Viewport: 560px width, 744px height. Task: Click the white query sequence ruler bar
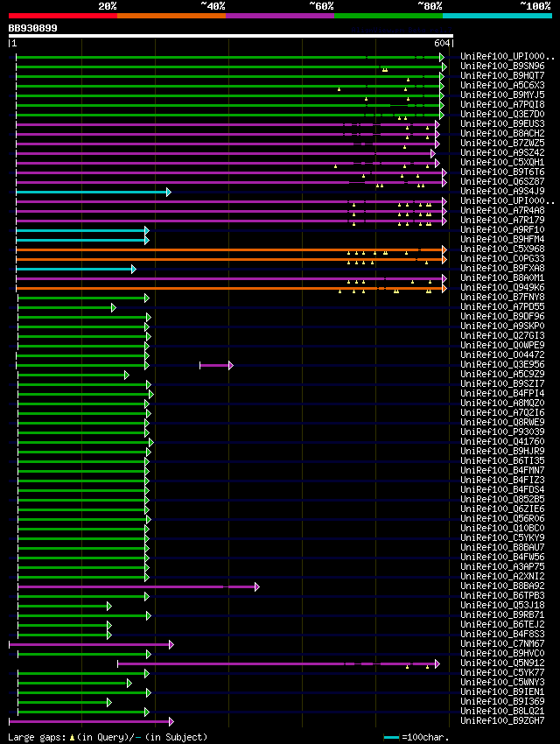[231, 36]
